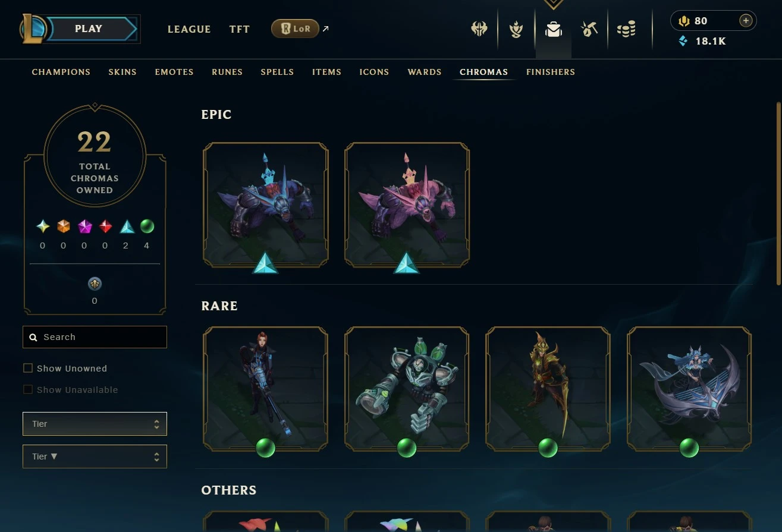Viewport: 782px width, 532px height.
Task: Enable the Show Unowned checkbox
Action: pos(28,369)
